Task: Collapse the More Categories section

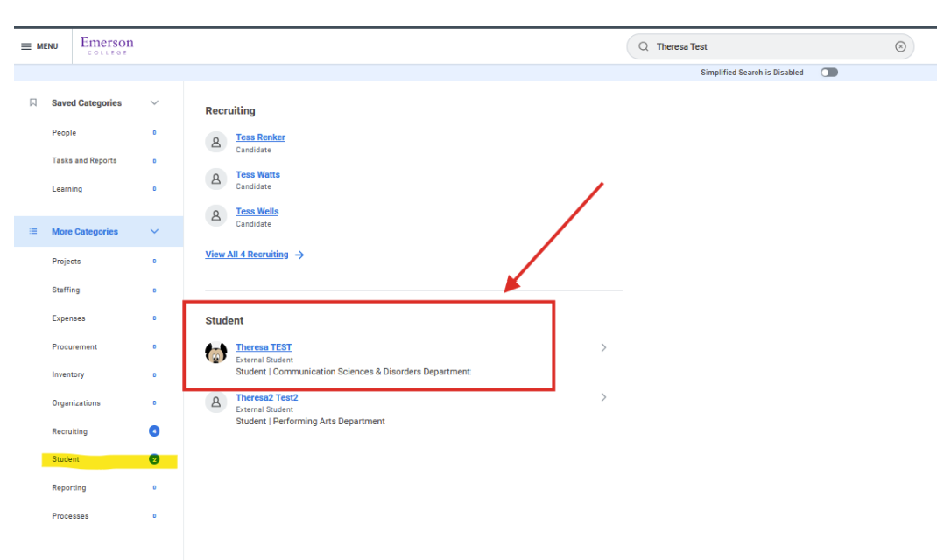Action: [154, 231]
